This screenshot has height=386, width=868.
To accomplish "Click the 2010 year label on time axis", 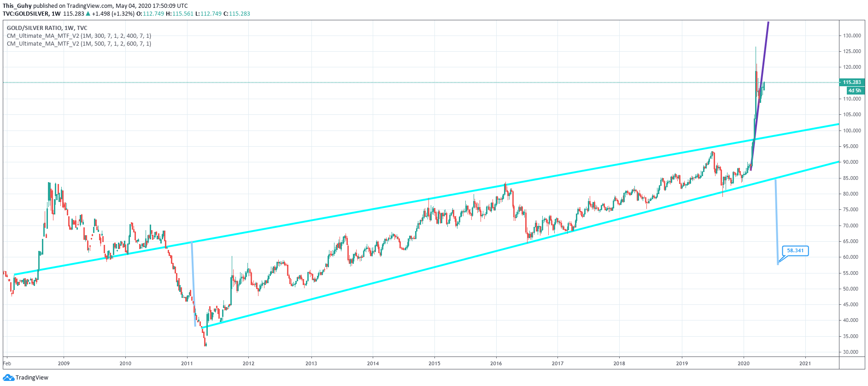I will pyautogui.click(x=125, y=363).
